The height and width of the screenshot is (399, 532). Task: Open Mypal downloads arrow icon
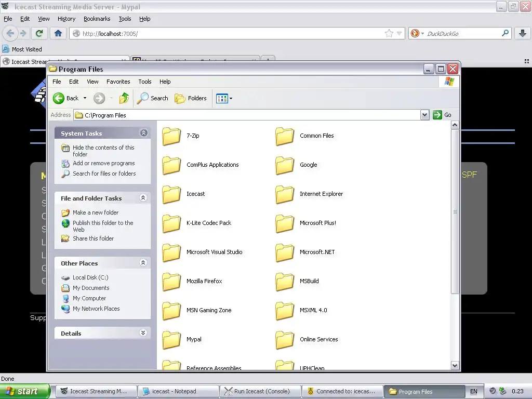[523, 33]
